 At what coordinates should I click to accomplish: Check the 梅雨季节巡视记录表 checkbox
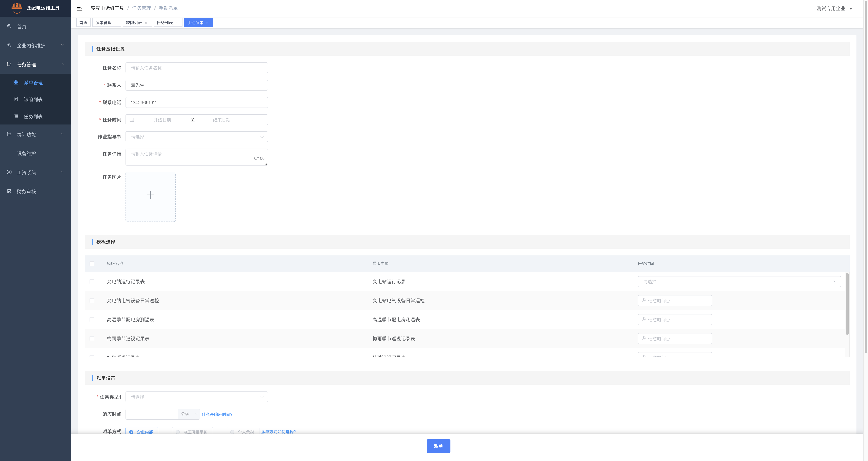pos(92,338)
